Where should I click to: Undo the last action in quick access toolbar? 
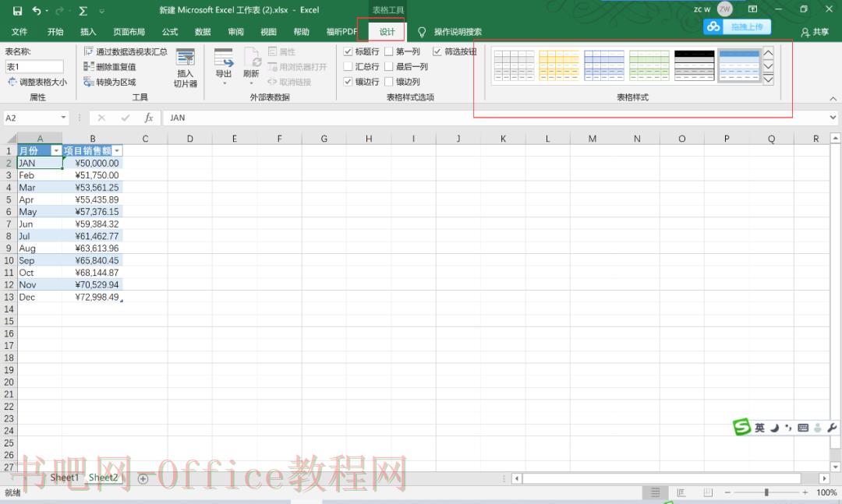[x=37, y=10]
